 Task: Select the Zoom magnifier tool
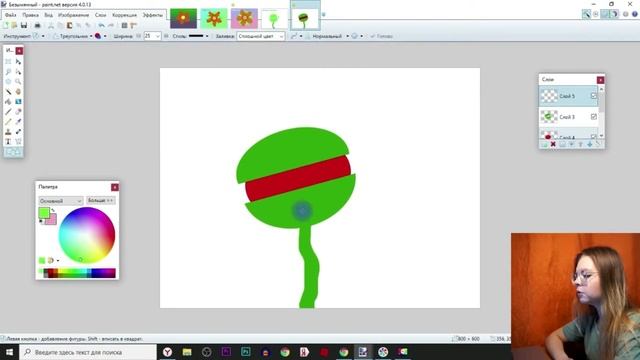18,82
